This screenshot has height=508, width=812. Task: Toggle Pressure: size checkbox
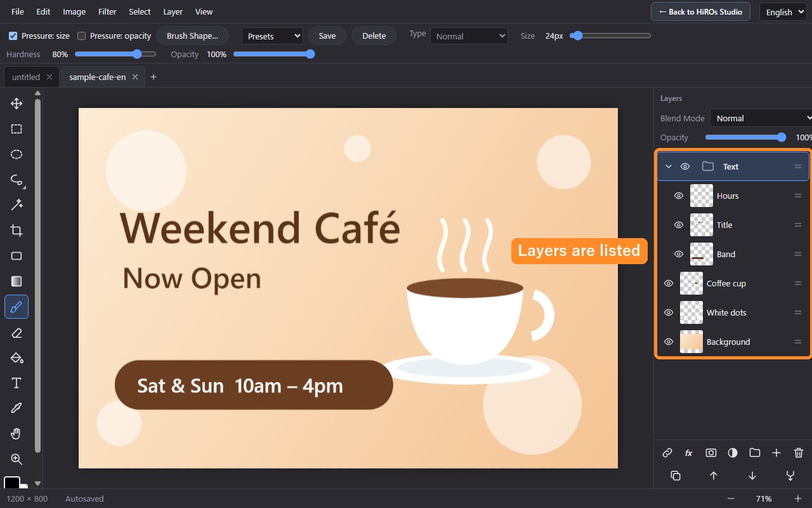[13, 36]
